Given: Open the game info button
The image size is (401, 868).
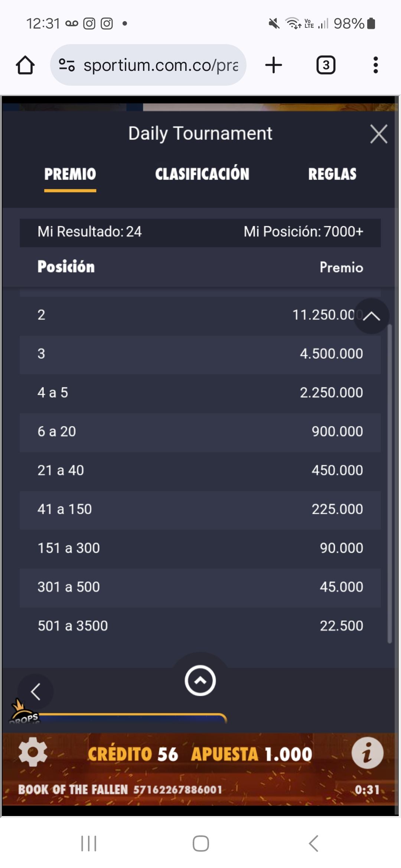Looking at the screenshot, I should (367, 753).
